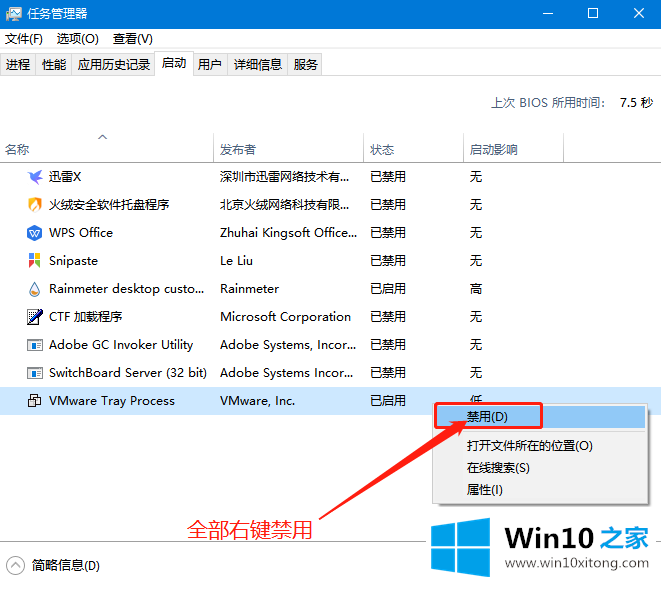Select SwitchBoard Server (32 bit) entry

tap(128, 373)
